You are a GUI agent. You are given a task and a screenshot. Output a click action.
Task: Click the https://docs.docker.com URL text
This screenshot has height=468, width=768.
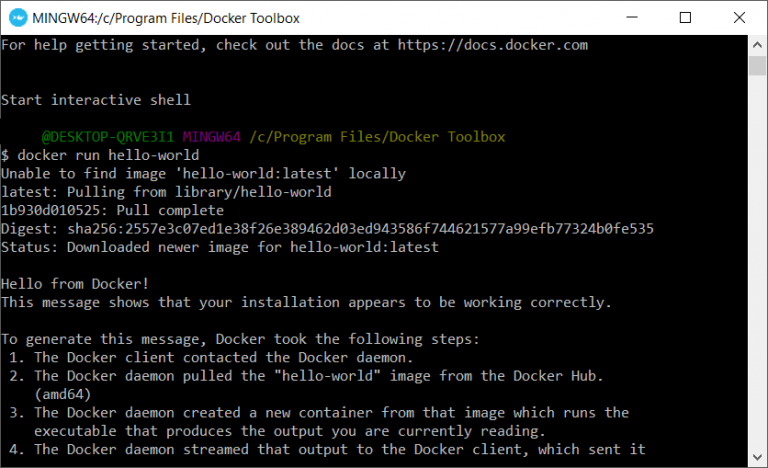coord(492,45)
